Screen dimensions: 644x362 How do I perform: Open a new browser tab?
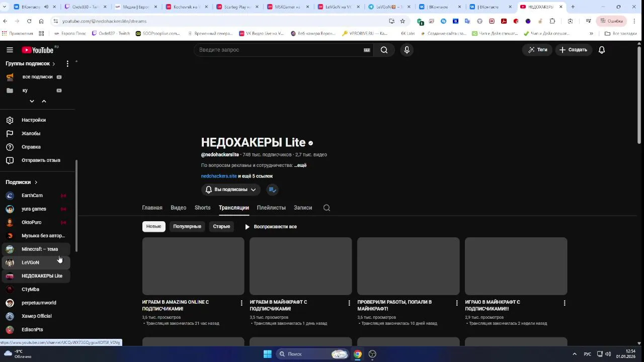pyautogui.click(x=573, y=7)
